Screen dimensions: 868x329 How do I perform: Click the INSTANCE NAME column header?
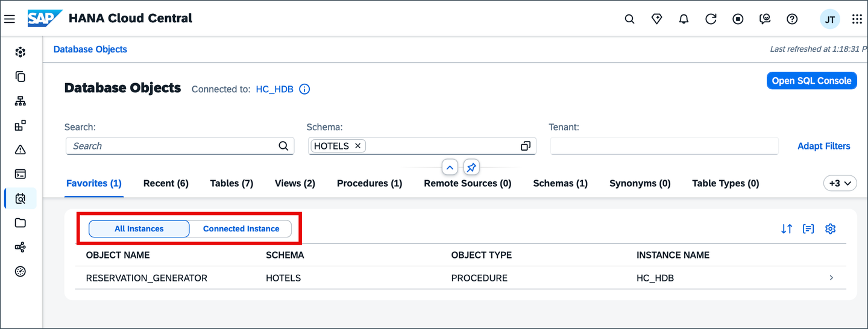[x=673, y=255]
